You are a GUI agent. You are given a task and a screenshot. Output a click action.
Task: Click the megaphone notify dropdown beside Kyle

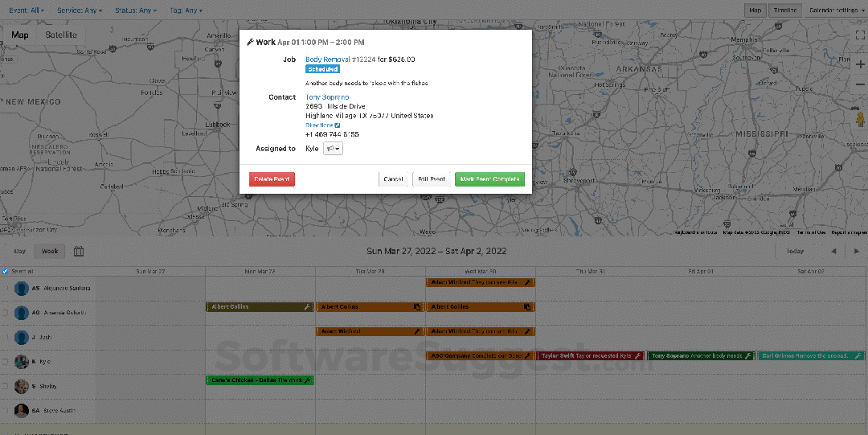[x=333, y=149]
